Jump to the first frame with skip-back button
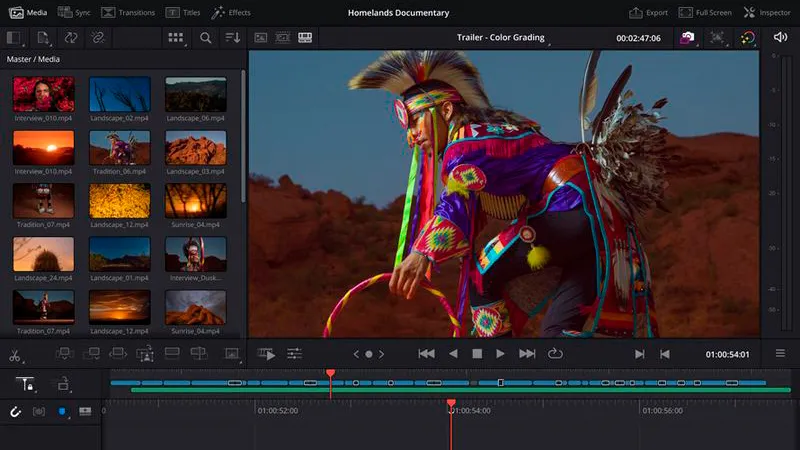This screenshot has height=450, width=800. coord(427,354)
